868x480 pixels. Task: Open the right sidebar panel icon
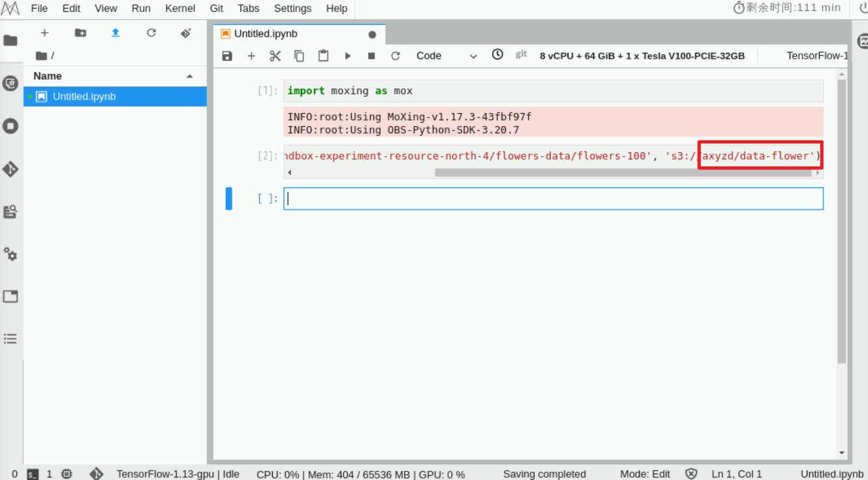[861, 41]
